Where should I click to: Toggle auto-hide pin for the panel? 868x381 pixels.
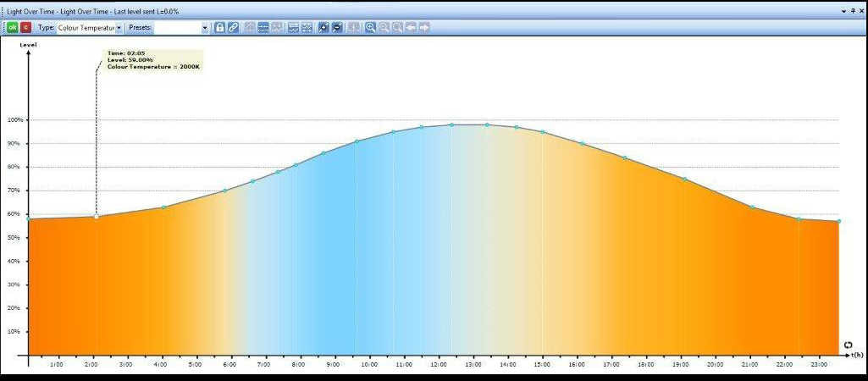(852, 11)
